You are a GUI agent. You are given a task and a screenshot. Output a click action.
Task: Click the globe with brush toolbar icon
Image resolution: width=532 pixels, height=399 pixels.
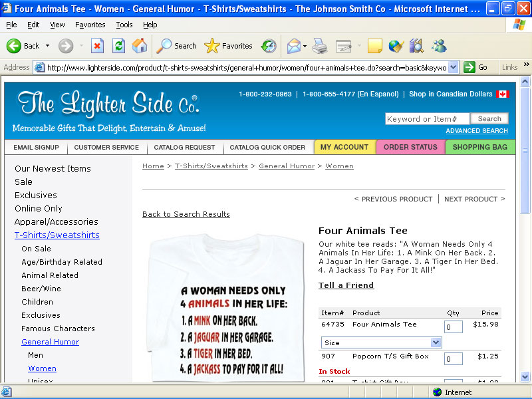point(396,46)
